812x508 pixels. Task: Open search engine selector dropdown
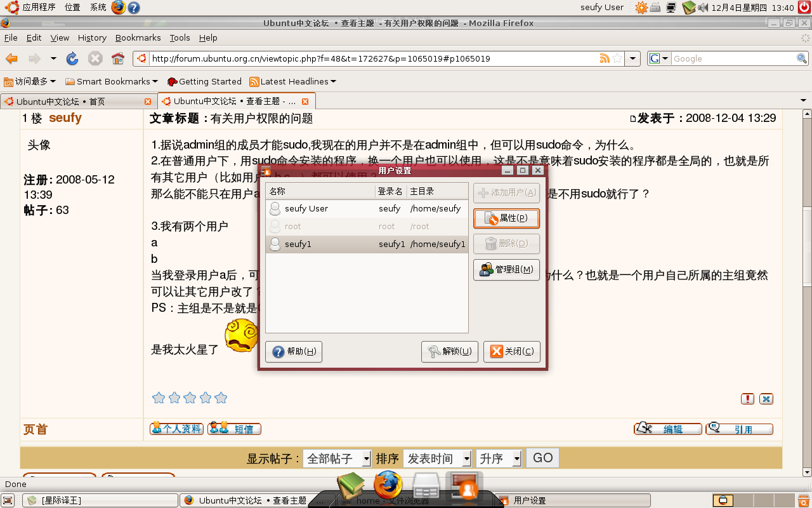[x=660, y=58]
